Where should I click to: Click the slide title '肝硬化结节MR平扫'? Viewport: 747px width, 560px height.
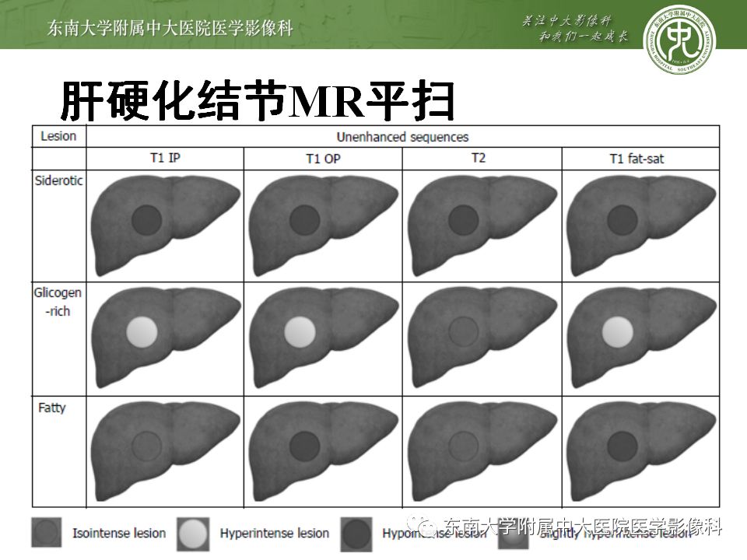point(258,101)
